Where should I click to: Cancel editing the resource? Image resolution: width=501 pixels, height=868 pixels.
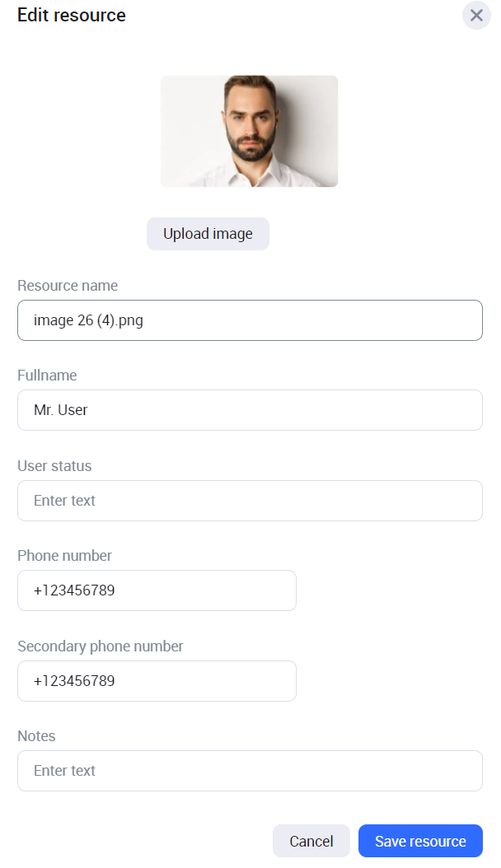click(311, 841)
